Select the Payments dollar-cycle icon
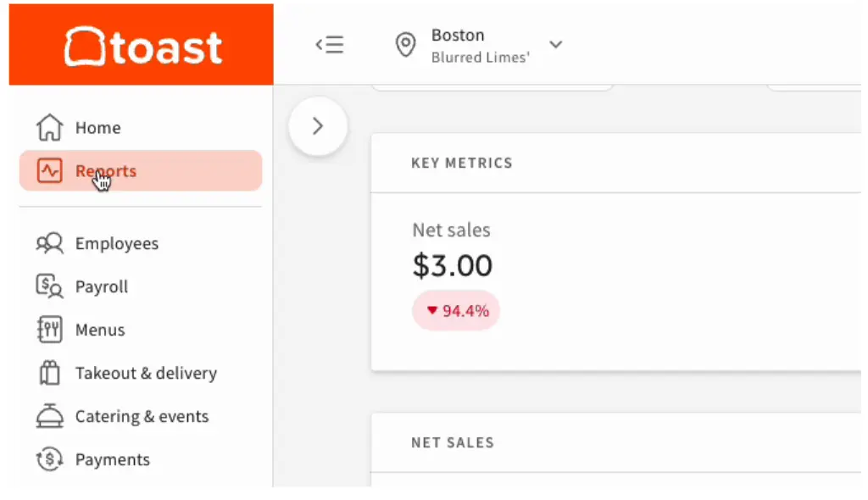 click(49, 459)
